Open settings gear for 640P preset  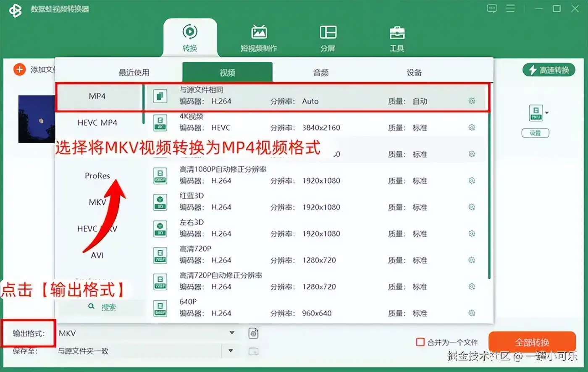pyautogui.click(x=472, y=313)
